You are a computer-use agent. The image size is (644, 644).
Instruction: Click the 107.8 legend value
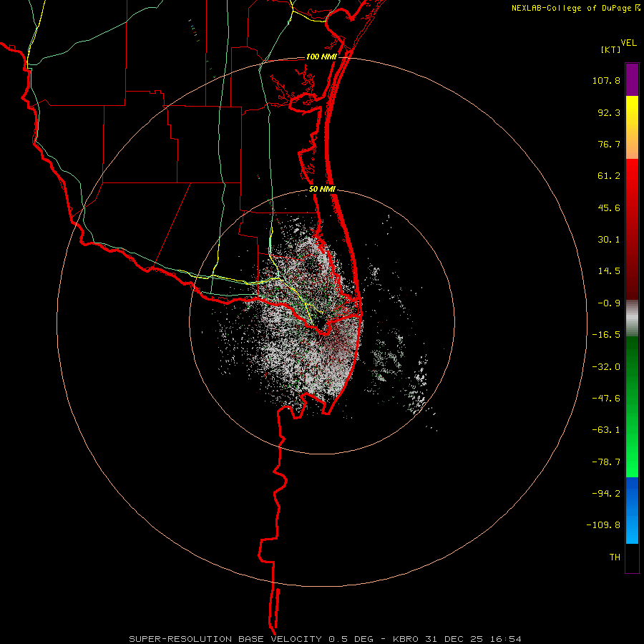[x=606, y=80]
